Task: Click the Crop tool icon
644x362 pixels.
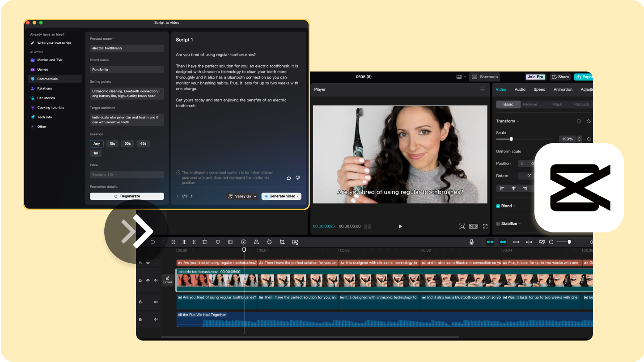Action: (282, 242)
